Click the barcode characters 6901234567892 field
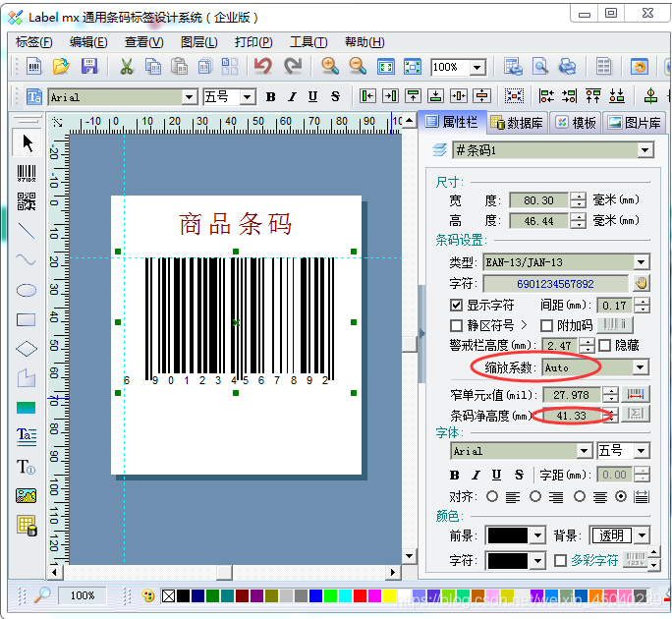The height and width of the screenshot is (619, 672). 555,284
